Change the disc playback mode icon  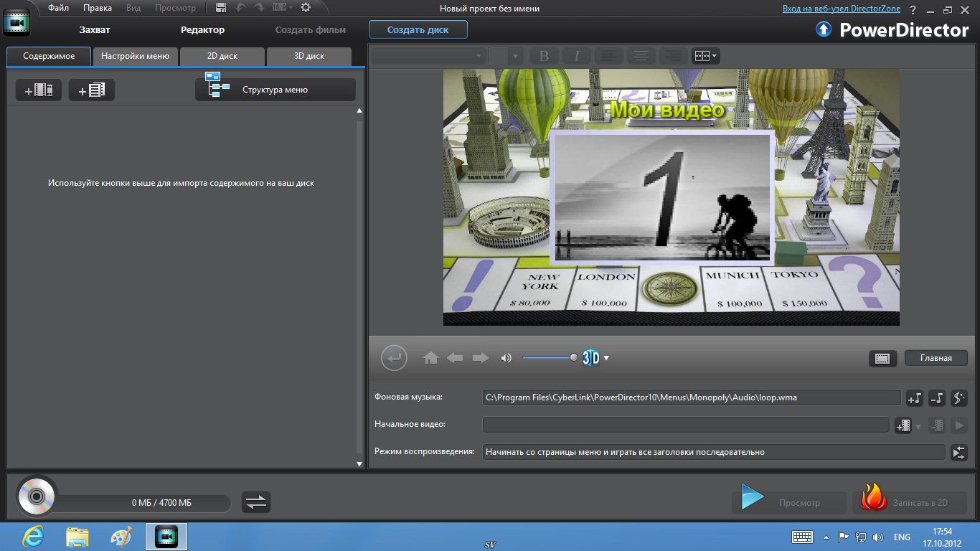click(958, 453)
